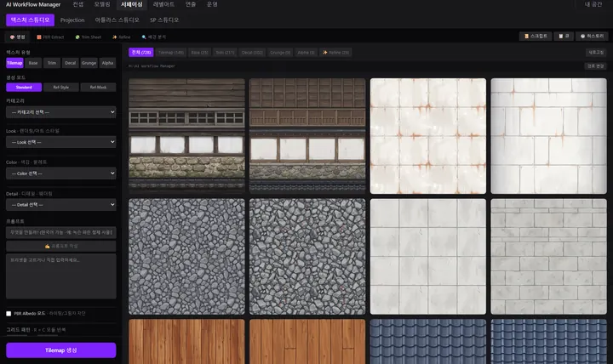Select Trim texture type

(x=52, y=63)
